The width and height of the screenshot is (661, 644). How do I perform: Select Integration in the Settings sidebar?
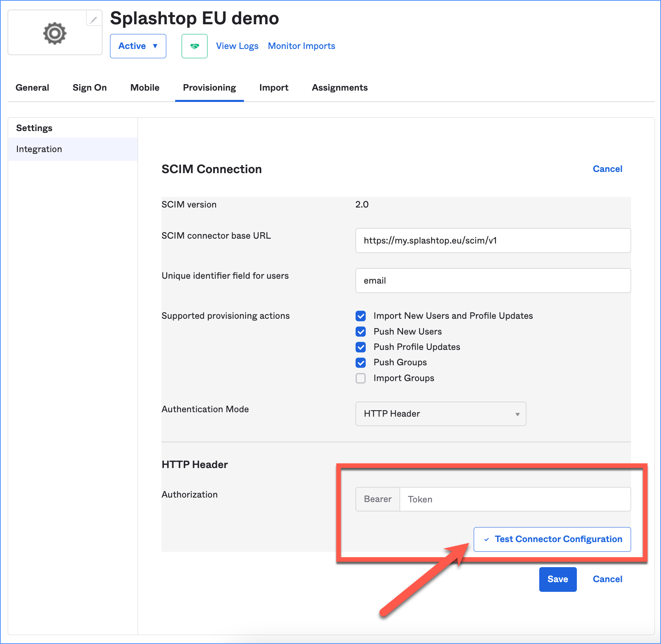[x=73, y=149]
